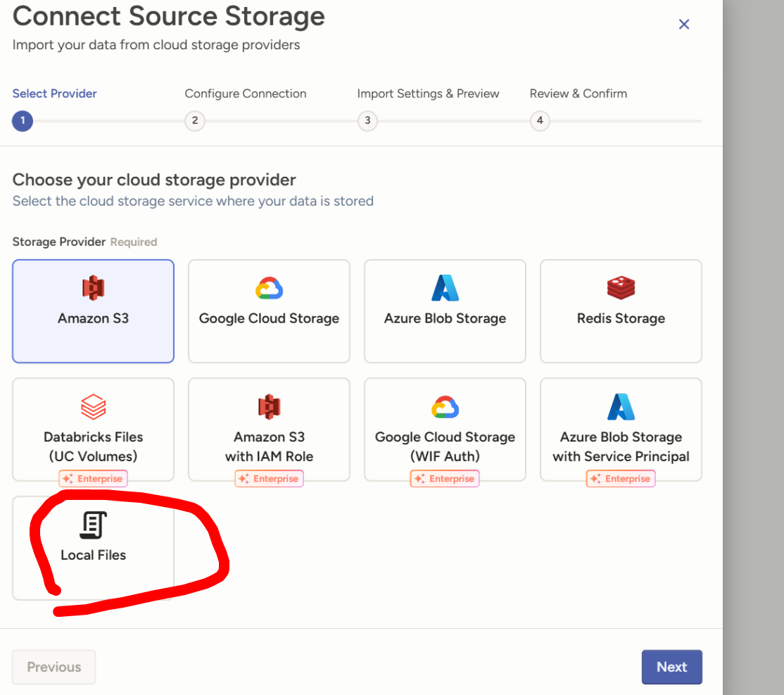Go to the Configure Connection step label

(x=246, y=94)
